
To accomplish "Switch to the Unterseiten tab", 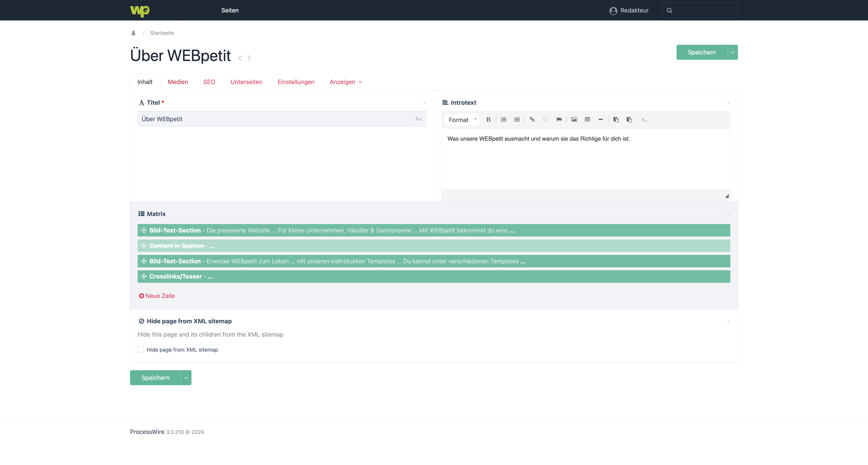I will (x=246, y=82).
